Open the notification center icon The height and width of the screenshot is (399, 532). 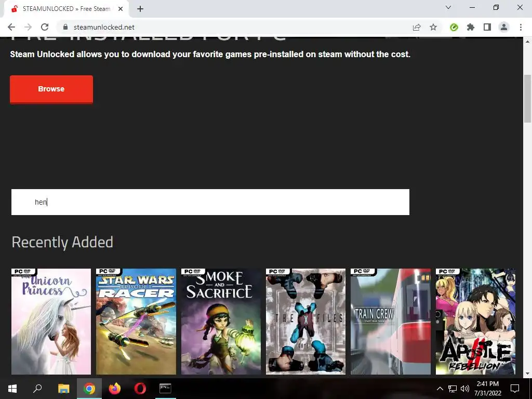[515, 389]
